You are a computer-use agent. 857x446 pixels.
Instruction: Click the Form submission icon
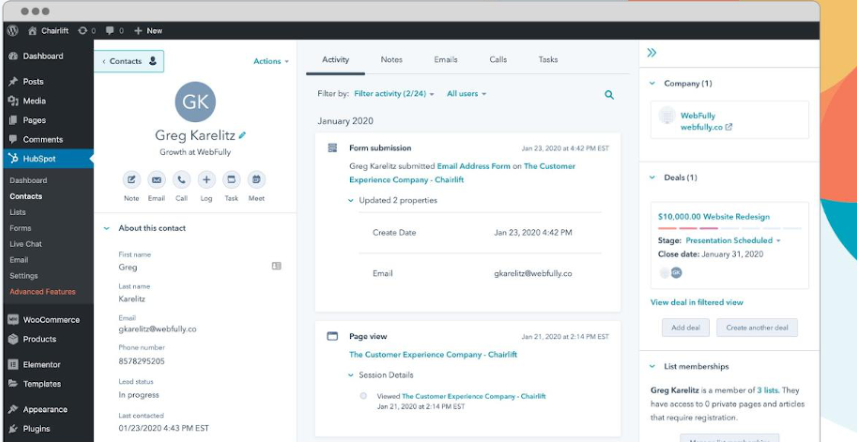[x=332, y=148]
